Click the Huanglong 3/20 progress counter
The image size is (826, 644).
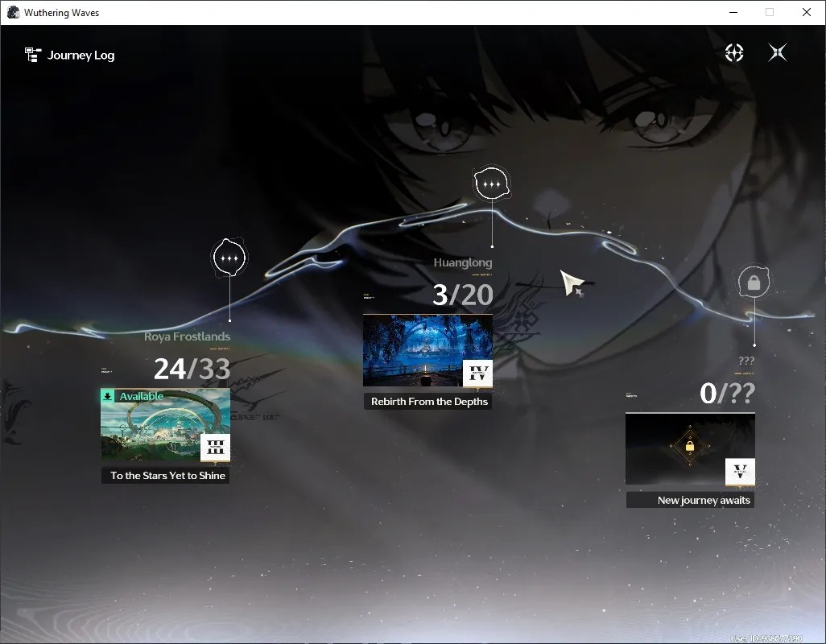pyautogui.click(x=463, y=295)
